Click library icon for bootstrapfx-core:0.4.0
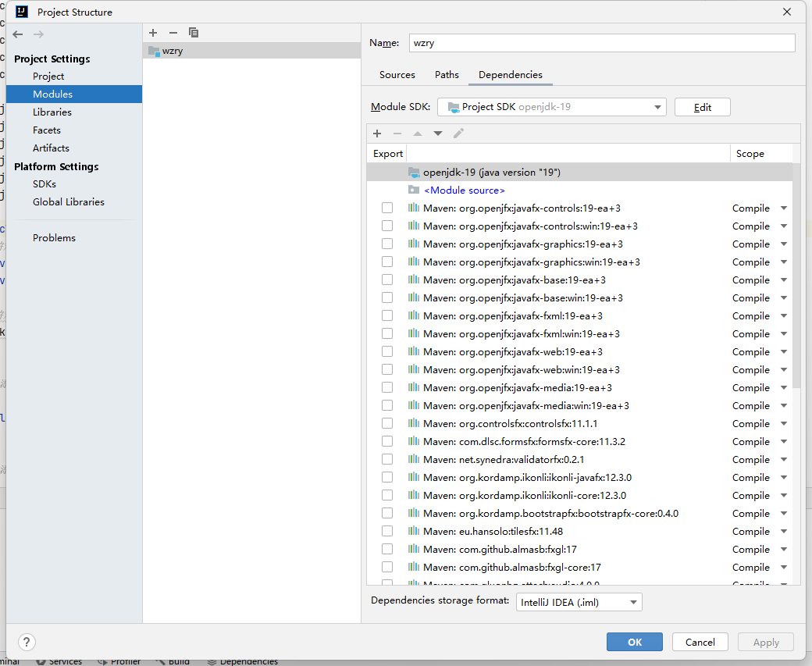Image resolution: width=812 pixels, height=666 pixels. click(413, 513)
